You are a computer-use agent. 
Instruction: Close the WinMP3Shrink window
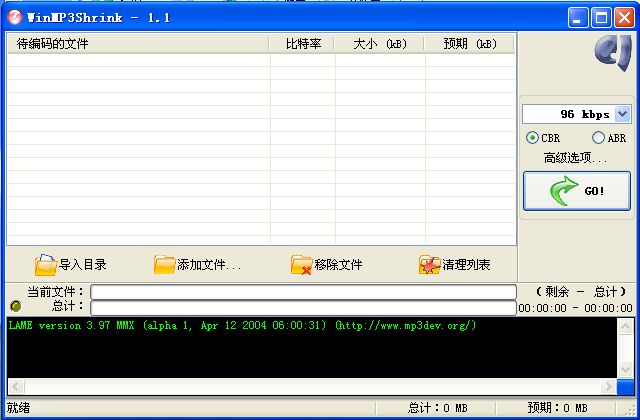point(624,18)
